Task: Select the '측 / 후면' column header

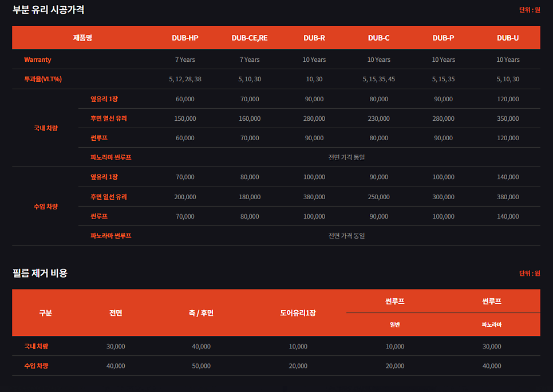Action: pos(201,312)
